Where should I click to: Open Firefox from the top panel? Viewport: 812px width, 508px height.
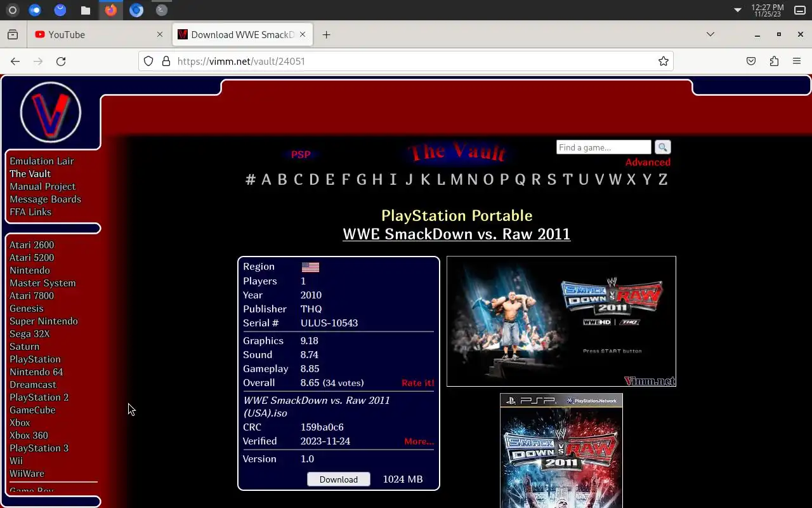click(x=111, y=10)
